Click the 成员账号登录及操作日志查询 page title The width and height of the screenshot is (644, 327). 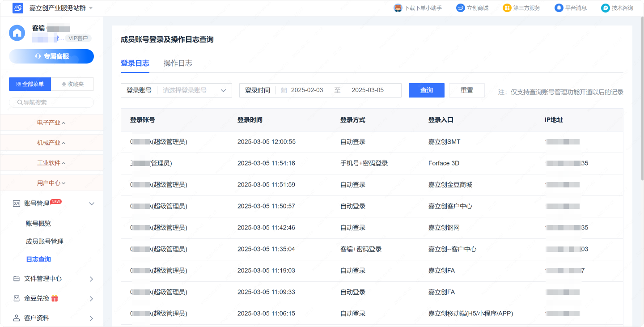pyautogui.click(x=167, y=39)
